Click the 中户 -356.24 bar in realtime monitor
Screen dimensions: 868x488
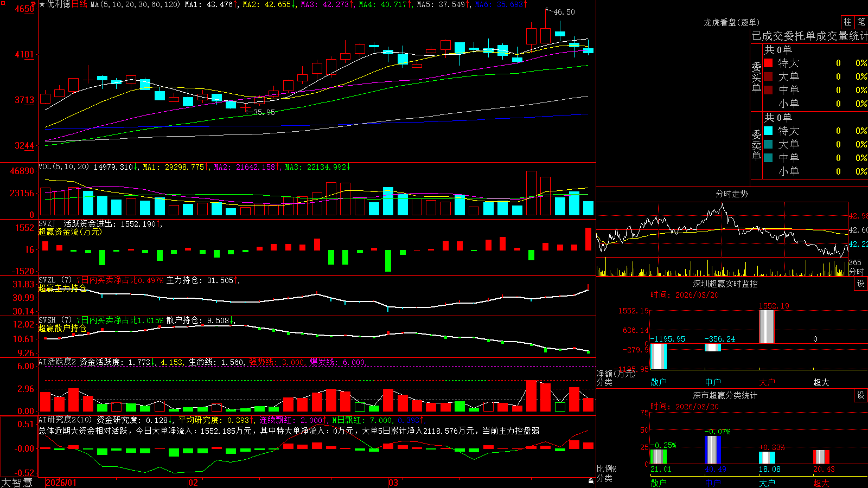click(713, 348)
